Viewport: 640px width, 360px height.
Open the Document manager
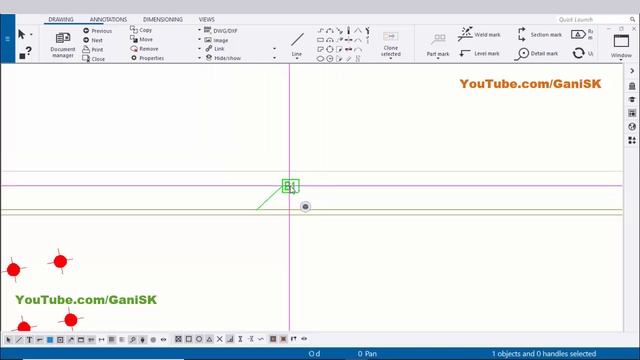[x=62, y=45]
